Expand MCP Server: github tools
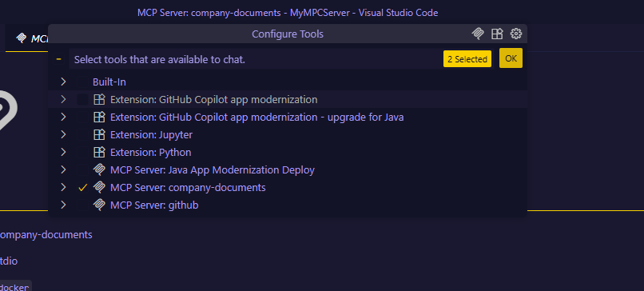 [x=63, y=205]
